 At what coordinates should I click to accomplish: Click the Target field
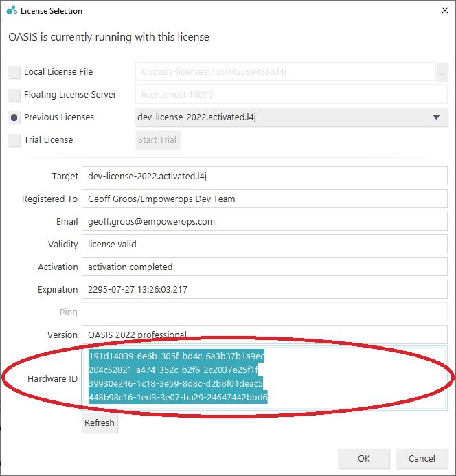click(264, 176)
